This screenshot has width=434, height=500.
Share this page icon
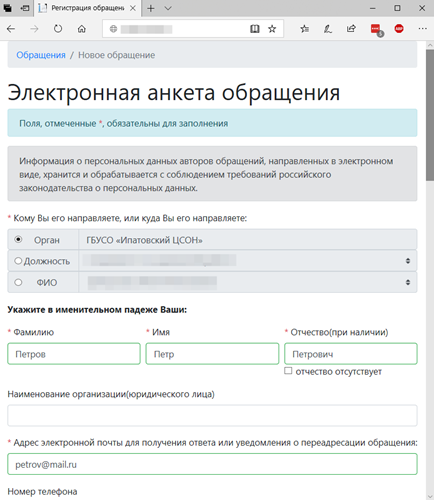click(x=351, y=29)
